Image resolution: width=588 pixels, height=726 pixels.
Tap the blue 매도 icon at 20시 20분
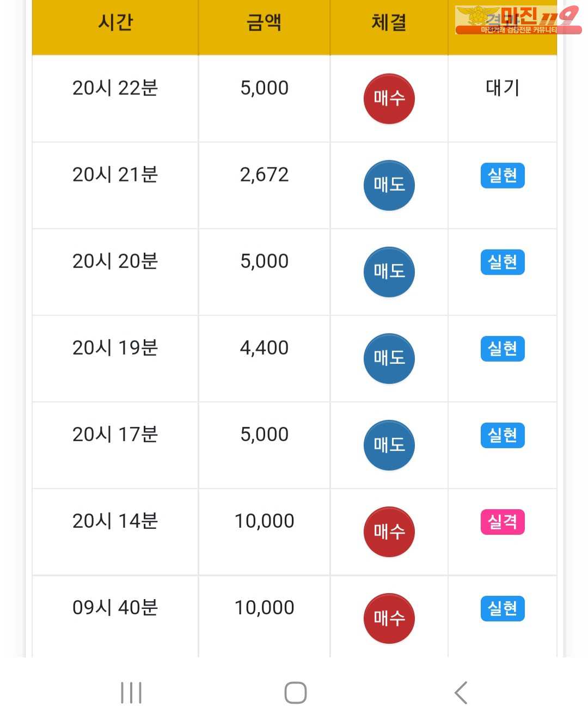(x=389, y=272)
